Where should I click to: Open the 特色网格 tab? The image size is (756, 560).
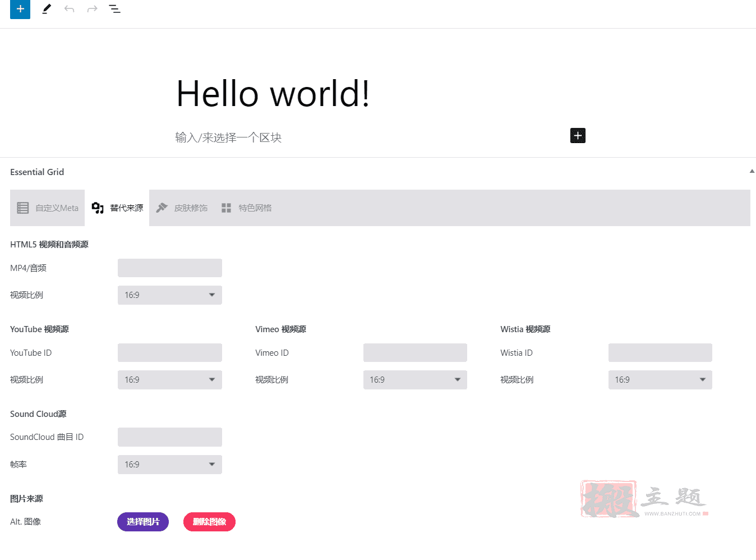246,208
